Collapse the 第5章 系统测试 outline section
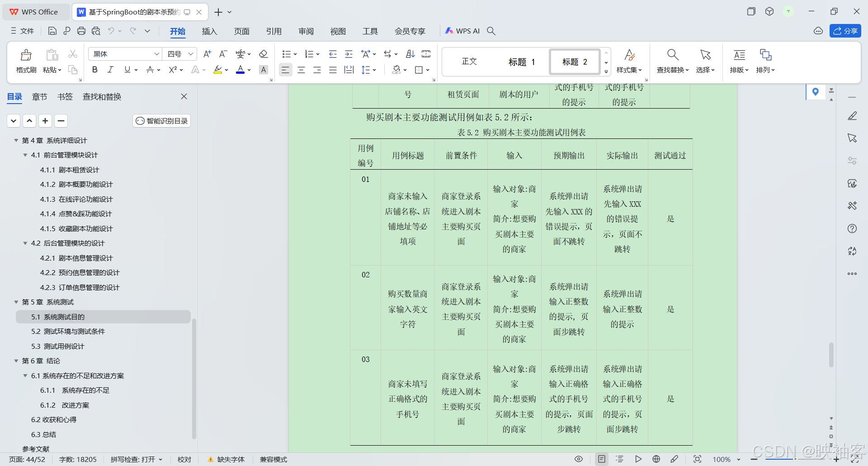Image resolution: width=868 pixels, height=466 pixels. coord(16,302)
